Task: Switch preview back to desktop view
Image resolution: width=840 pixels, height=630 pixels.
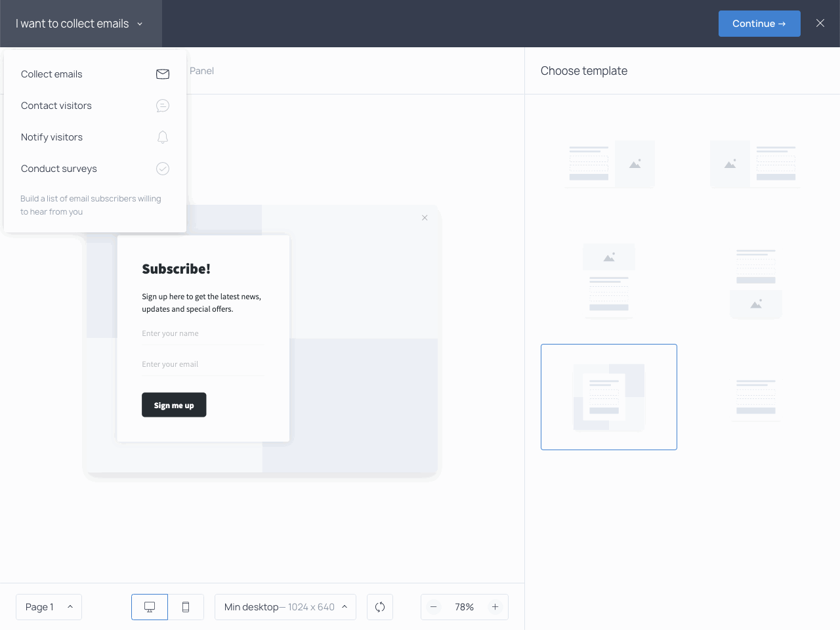Action: [149, 607]
